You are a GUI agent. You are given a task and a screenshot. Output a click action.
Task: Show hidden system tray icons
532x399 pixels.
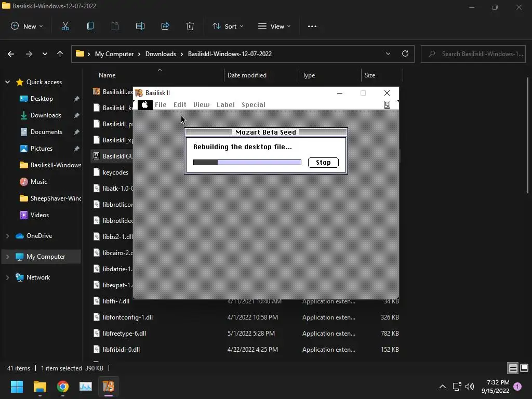point(443,387)
